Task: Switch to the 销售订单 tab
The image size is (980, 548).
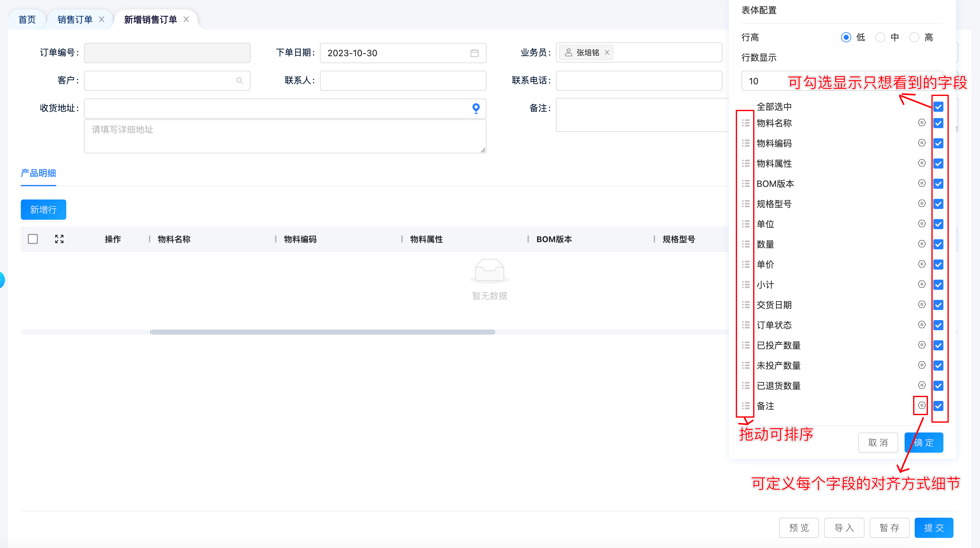Action: click(x=75, y=19)
